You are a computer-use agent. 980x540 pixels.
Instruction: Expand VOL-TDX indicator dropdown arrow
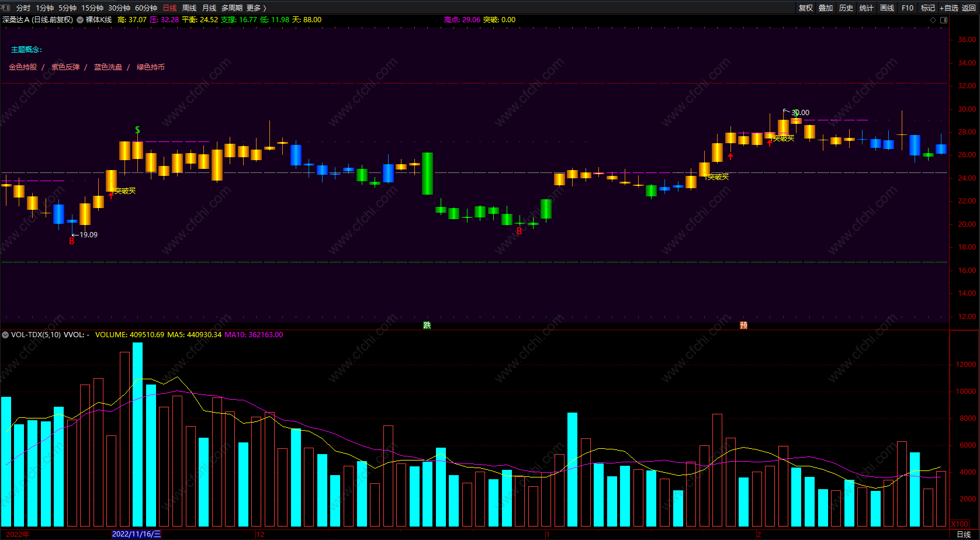[5, 335]
